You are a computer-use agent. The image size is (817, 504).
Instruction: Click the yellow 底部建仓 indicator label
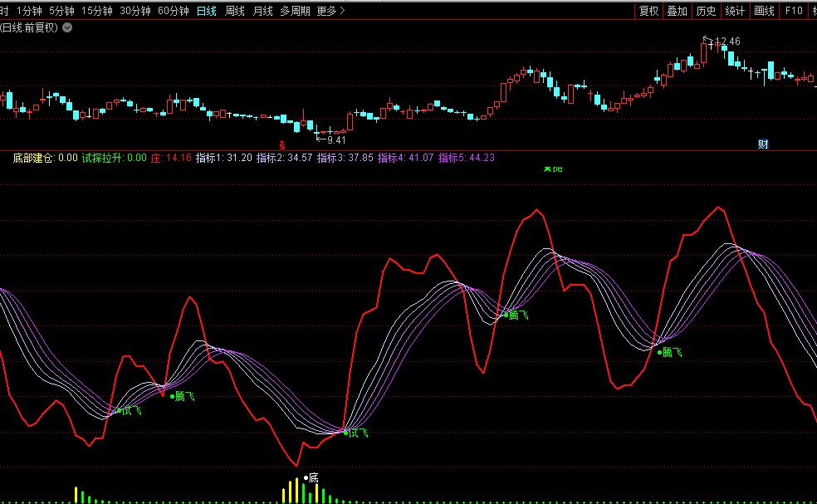[33, 158]
